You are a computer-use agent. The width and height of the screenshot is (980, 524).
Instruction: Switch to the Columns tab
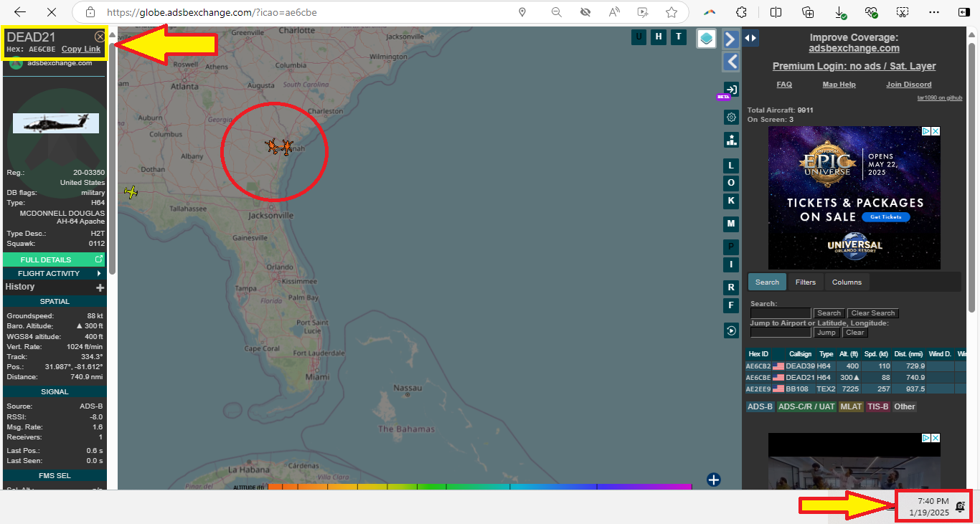(847, 282)
